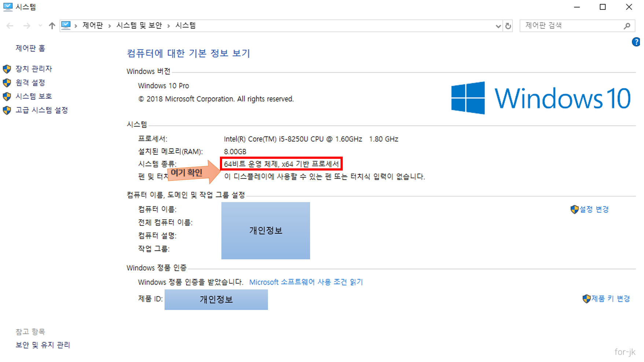
Task: Select 'Windows 정품 인증을 받았습니다.' status text
Action: pos(191,282)
